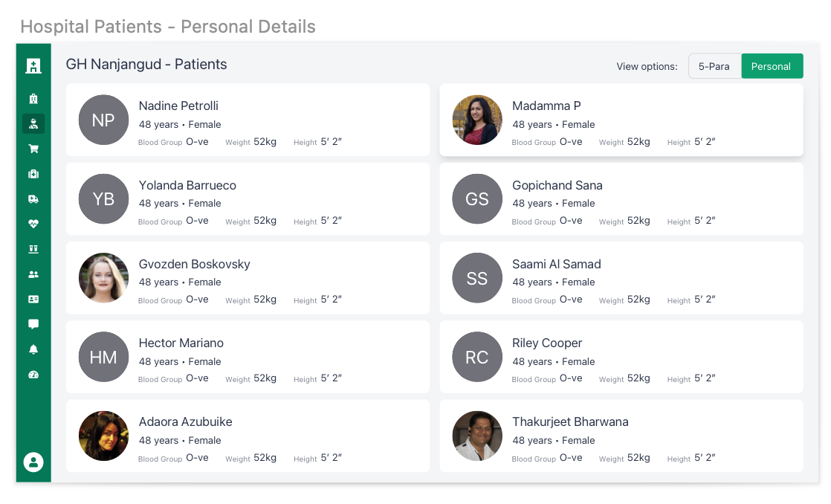Screen dimensions: 831x504
Task: Open the profile icon at sidebar bottom
Action: point(33,462)
